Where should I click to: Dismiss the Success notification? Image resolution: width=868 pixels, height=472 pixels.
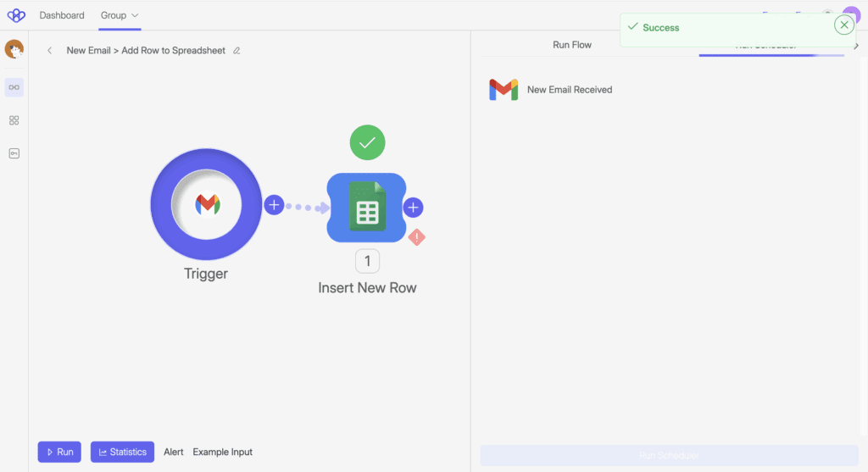[843, 25]
